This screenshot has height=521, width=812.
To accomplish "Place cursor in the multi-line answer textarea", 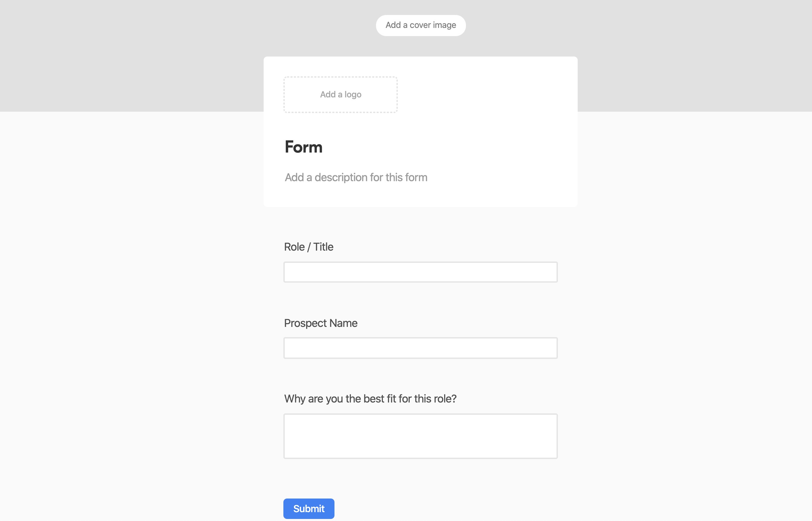I will click(421, 436).
